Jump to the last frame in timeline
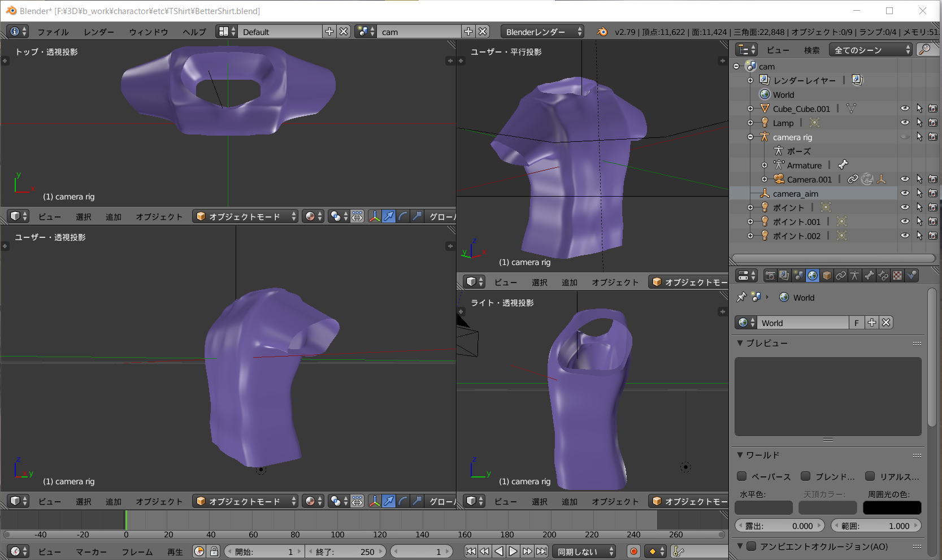Viewport: 942px width, 560px height. (x=541, y=552)
